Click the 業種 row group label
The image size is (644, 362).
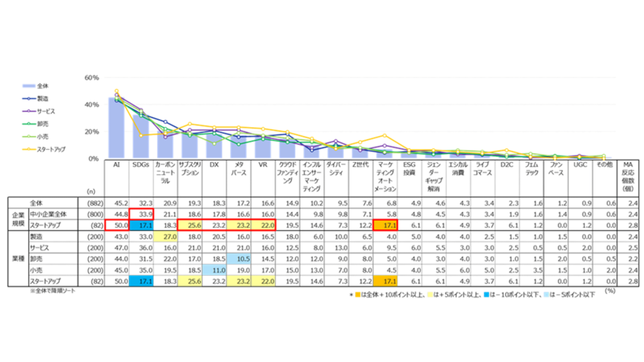tap(18, 259)
